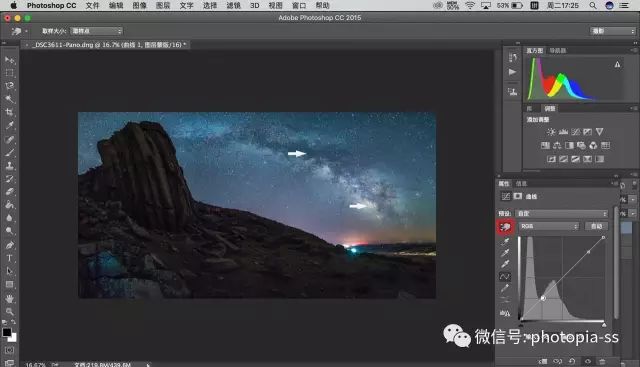Viewport: 640px width, 367px height.
Task: Add a Photo Filter adjustment layer
Action: [581, 145]
